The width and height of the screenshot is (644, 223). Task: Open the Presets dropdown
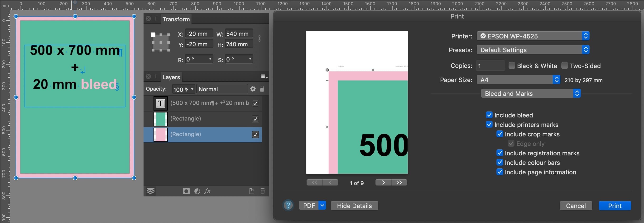(533, 50)
